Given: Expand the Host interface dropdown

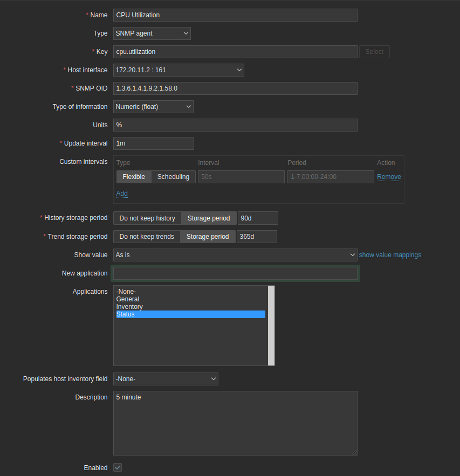Looking at the screenshot, I should pos(178,70).
